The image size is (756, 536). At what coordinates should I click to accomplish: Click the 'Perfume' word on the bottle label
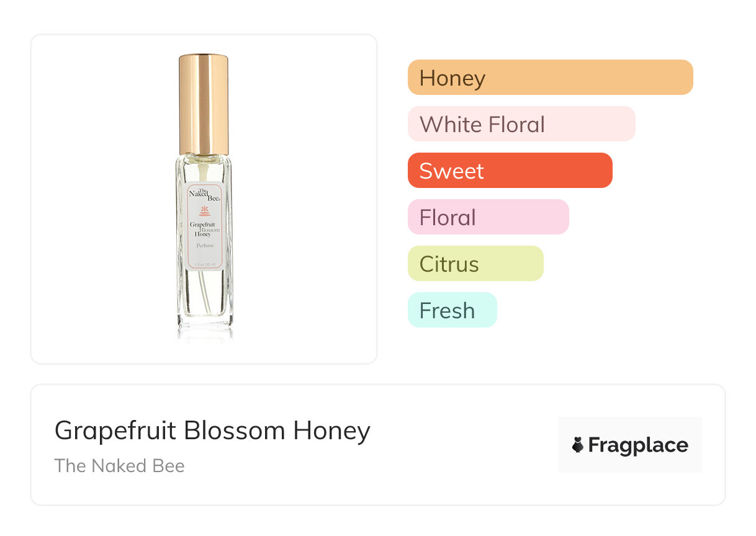point(205,246)
